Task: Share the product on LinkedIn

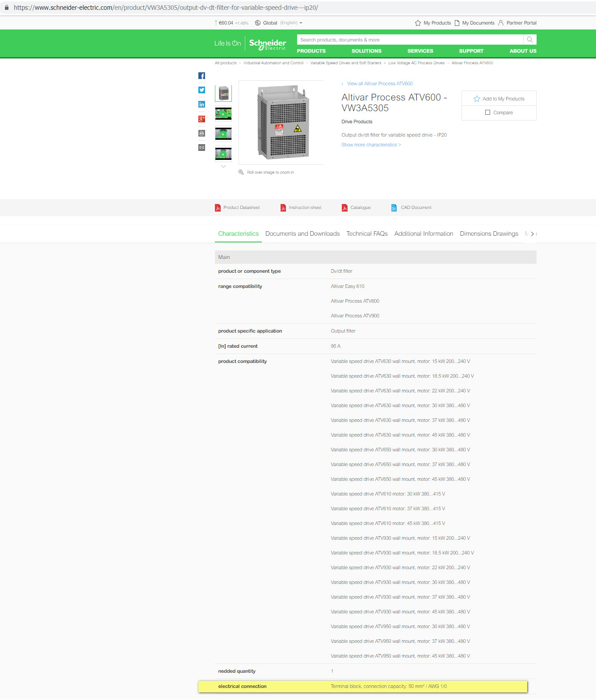Action: (x=201, y=104)
